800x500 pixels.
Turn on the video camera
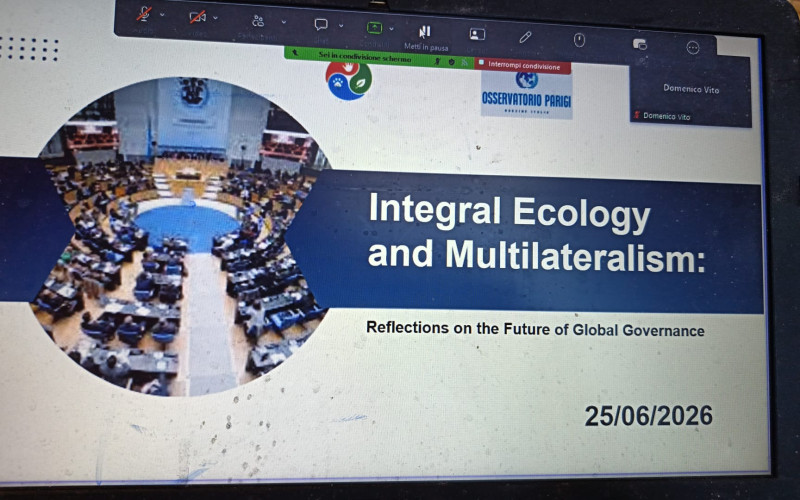coord(197,17)
